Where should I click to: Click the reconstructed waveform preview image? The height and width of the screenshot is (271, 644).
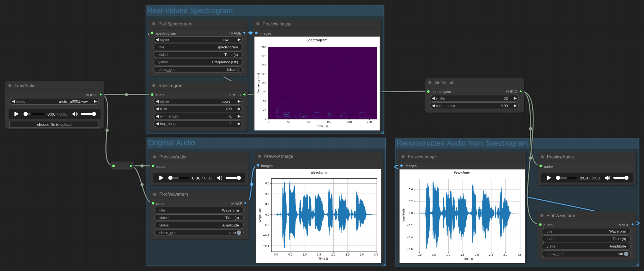coord(462,216)
